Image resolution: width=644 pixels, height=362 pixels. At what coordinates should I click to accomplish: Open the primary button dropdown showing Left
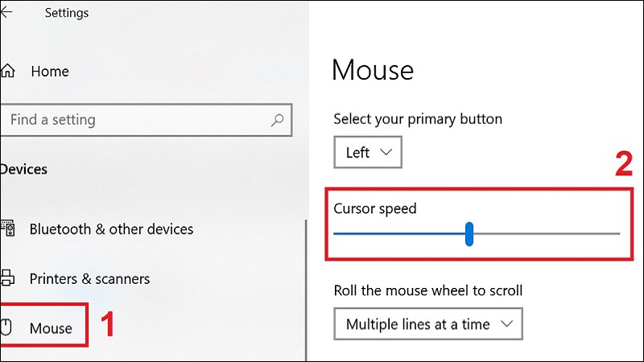coord(367,152)
